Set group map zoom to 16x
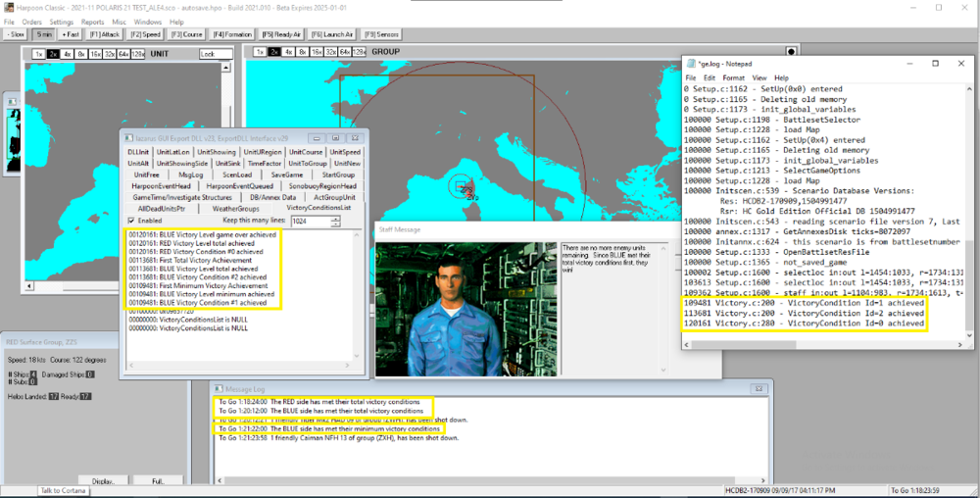 [x=318, y=51]
